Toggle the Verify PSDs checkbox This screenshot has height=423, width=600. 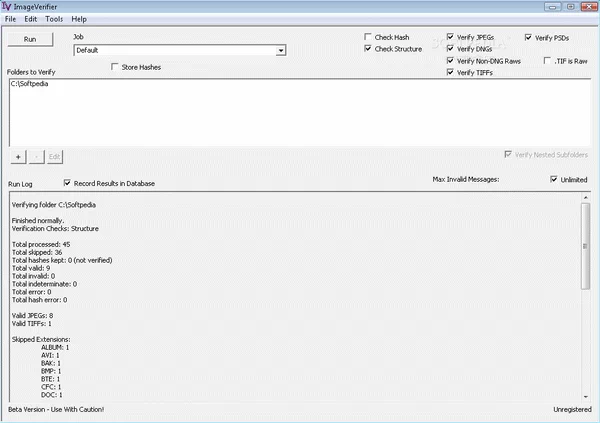528,38
